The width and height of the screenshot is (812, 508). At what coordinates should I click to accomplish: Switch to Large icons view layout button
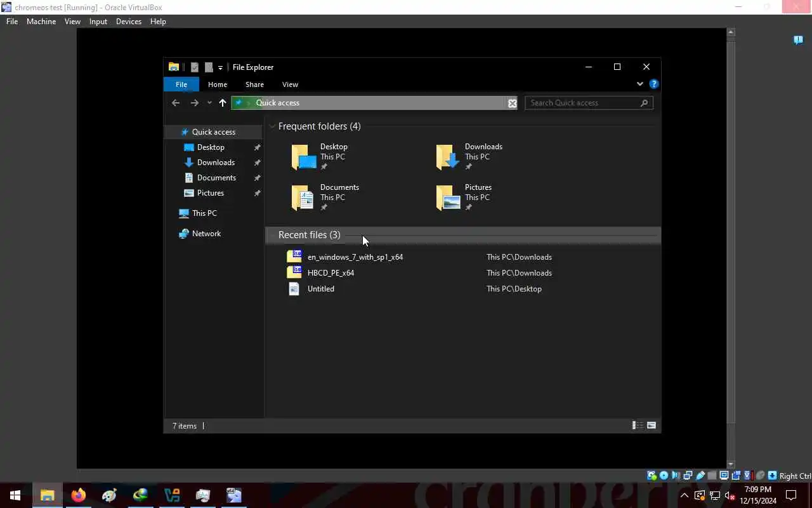pos(652,425)
